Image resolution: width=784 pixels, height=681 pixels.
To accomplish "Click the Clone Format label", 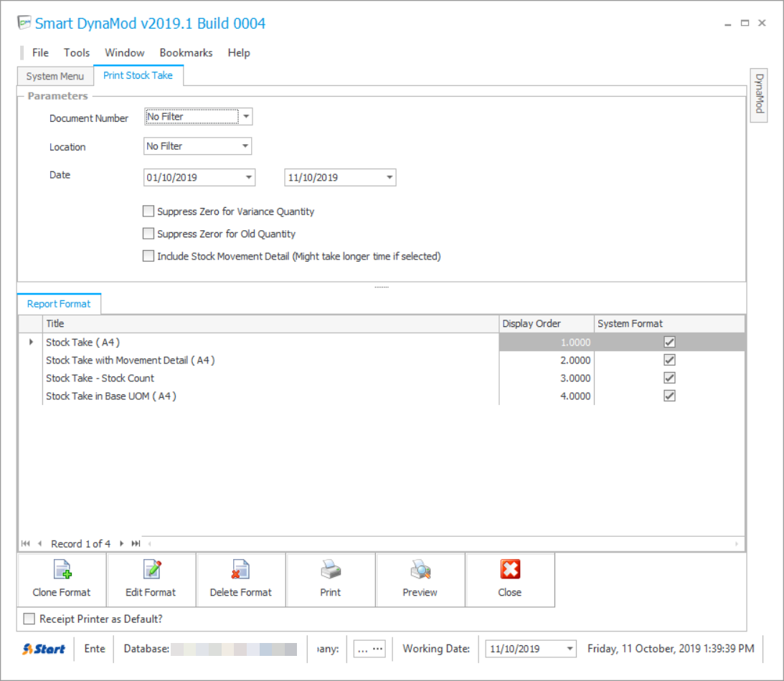I will point(62,593).
